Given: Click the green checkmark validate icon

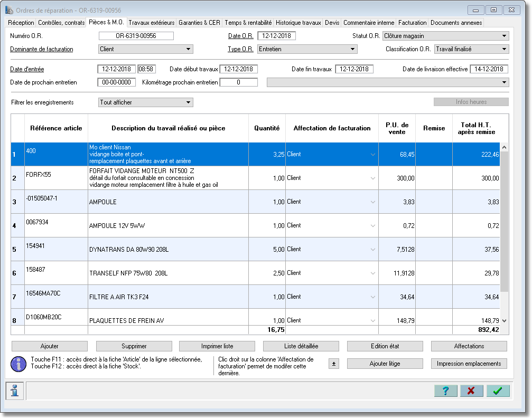Looking at the screenshot, I should click(498, 391).
